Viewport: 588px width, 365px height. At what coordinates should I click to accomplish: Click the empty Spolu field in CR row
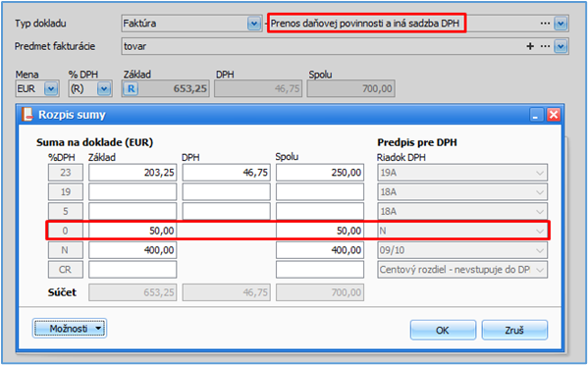[x=320, y=270]
